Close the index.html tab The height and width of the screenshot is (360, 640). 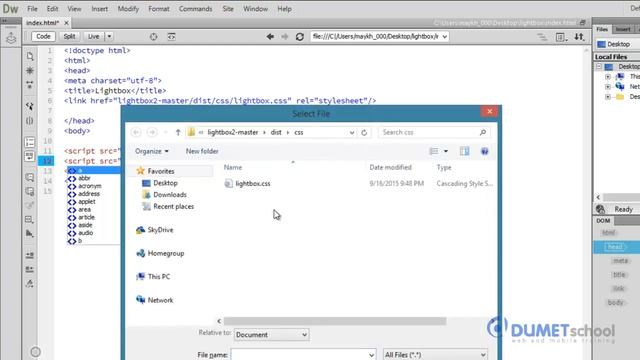(67, 23)
